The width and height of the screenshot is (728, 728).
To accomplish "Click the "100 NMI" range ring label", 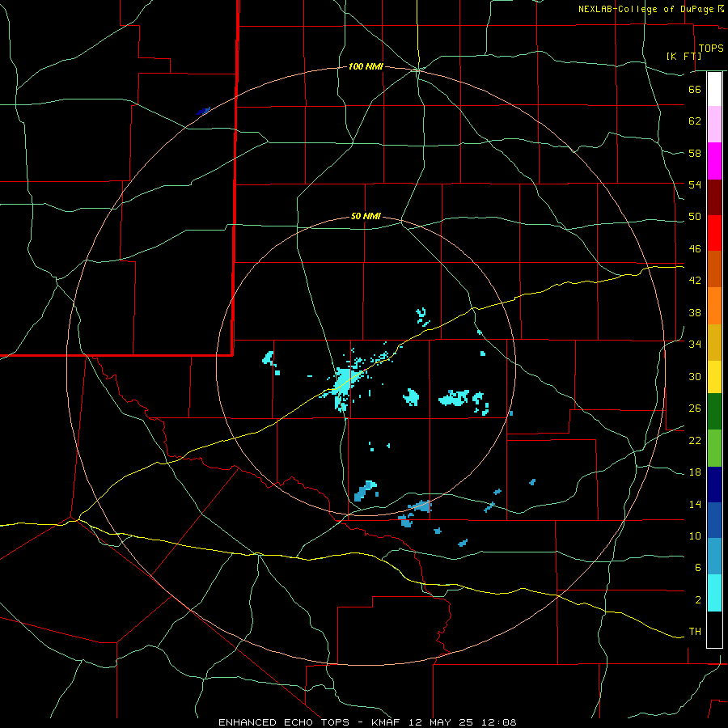I will pyautogui.click(x=366, y=67).
